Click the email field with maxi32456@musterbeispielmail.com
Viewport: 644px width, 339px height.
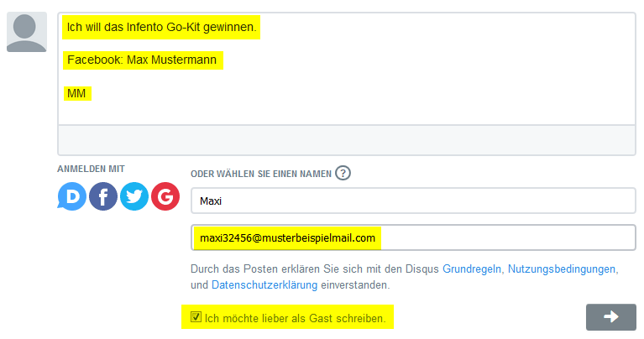tap(413, 237)
